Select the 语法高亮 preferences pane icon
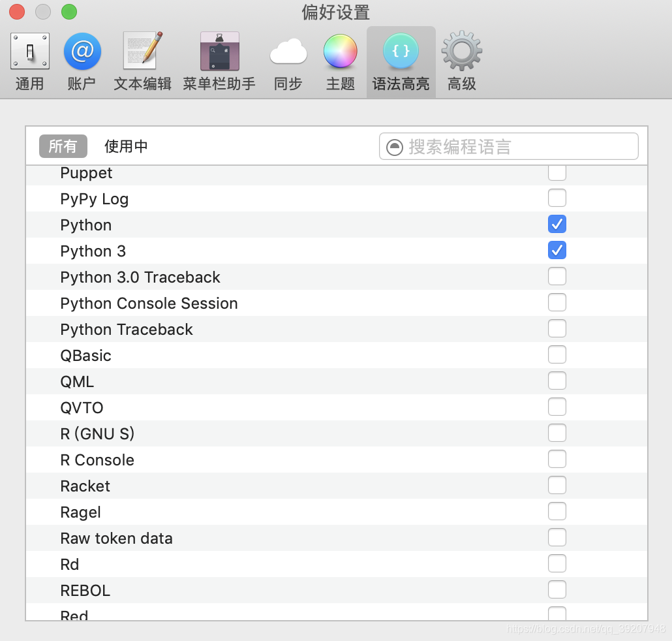This screenshot has width=672, height=641. point(401,59)
